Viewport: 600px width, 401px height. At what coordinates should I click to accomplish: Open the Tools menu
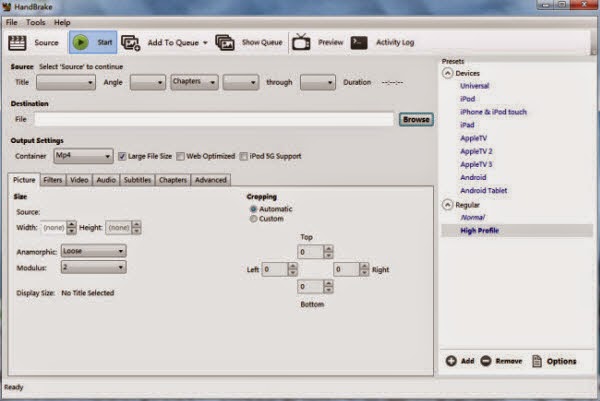[x=36, y=22]
